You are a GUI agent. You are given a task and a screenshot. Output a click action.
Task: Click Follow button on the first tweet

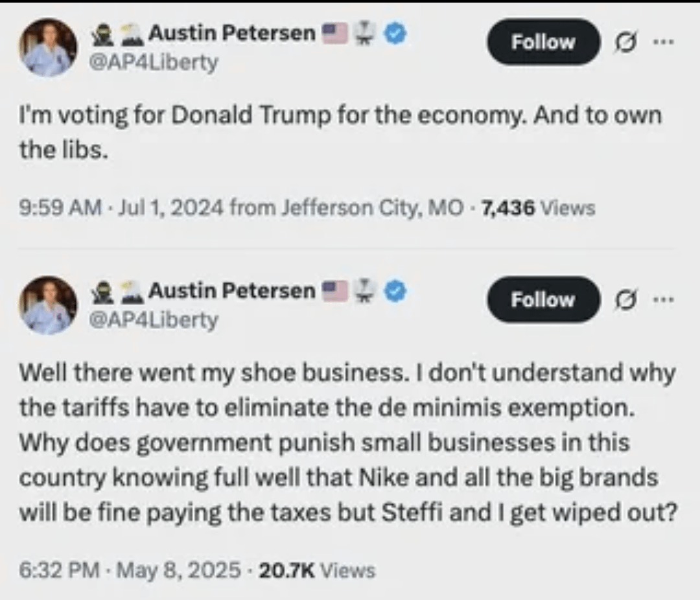[x=542, y=42]
